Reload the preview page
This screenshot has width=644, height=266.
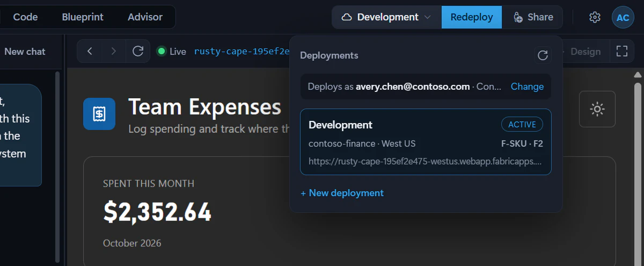[138, 51]
